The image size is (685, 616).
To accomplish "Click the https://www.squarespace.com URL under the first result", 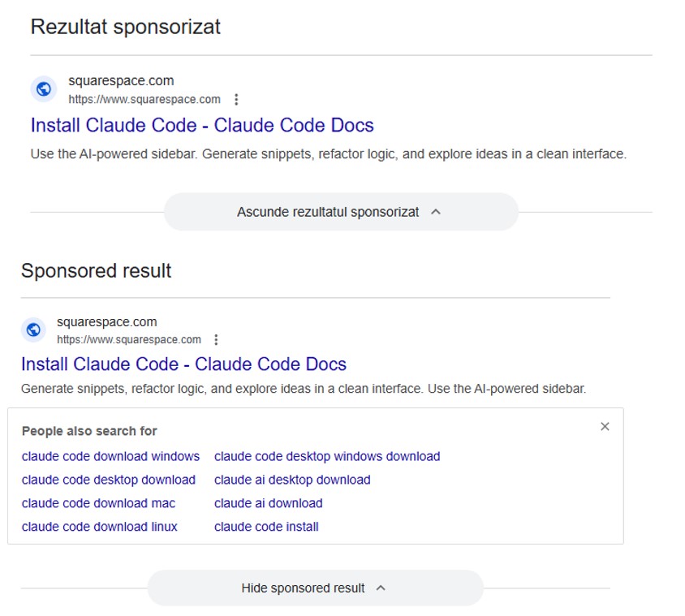I will point(144,99).
